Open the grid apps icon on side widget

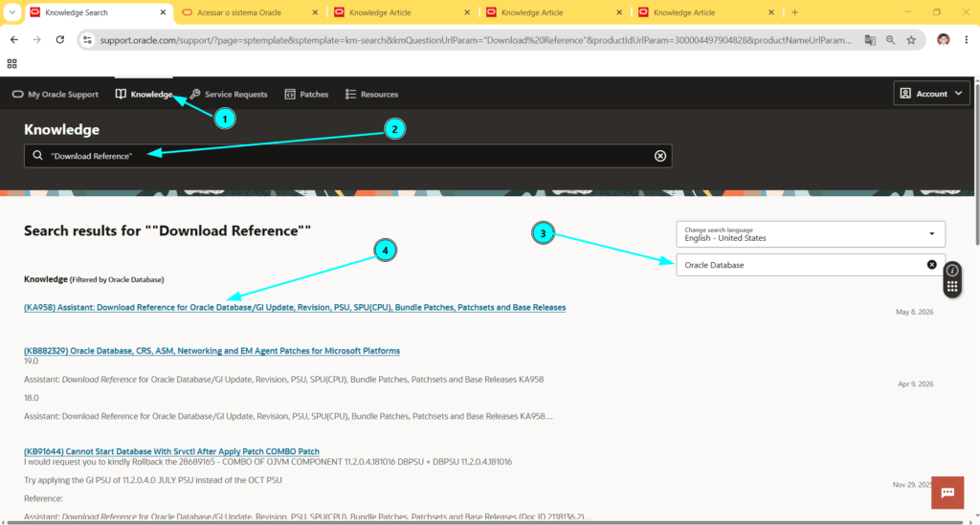coord(952,287)
